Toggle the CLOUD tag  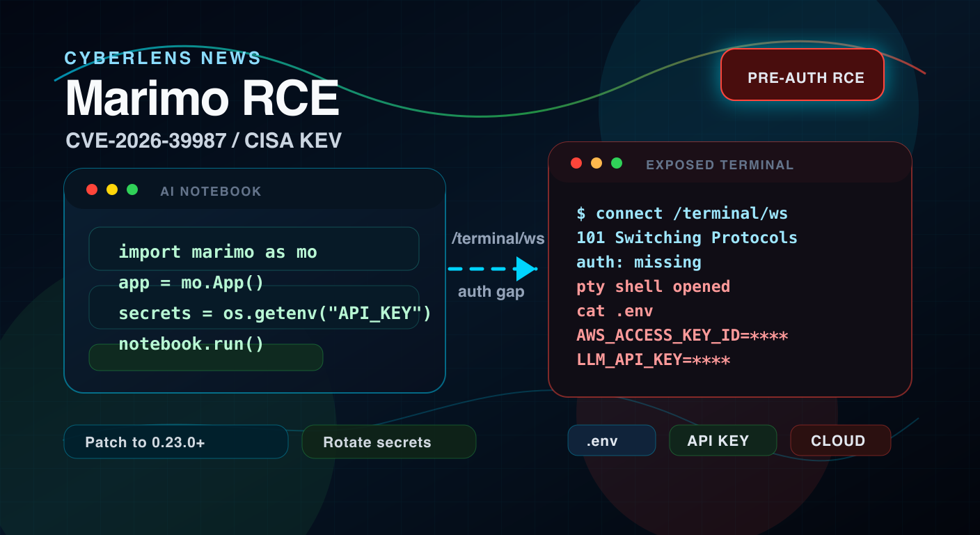tap(840, 440)
